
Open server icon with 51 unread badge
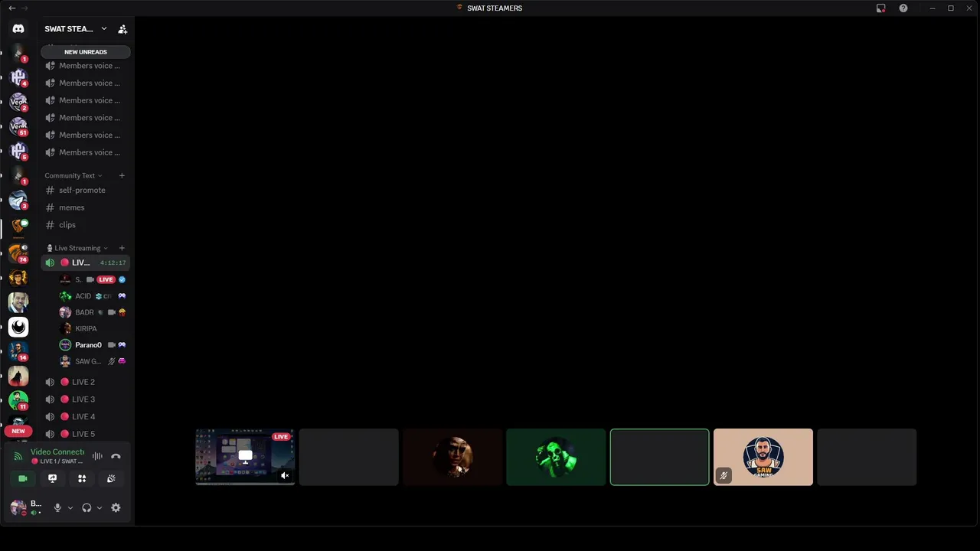(x=18, y=127)
